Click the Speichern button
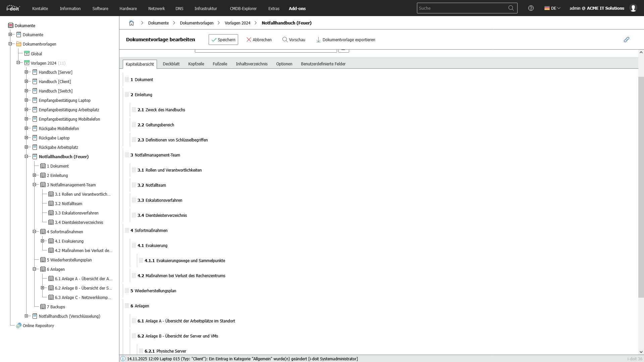The width and height of the screenshot is (644, 362). coord(223,40)
